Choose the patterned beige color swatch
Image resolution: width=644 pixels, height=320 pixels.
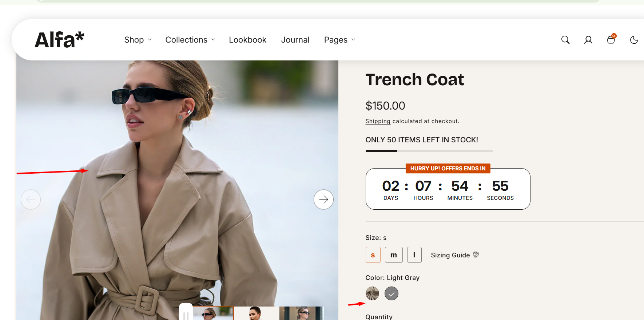click(372, 293)
